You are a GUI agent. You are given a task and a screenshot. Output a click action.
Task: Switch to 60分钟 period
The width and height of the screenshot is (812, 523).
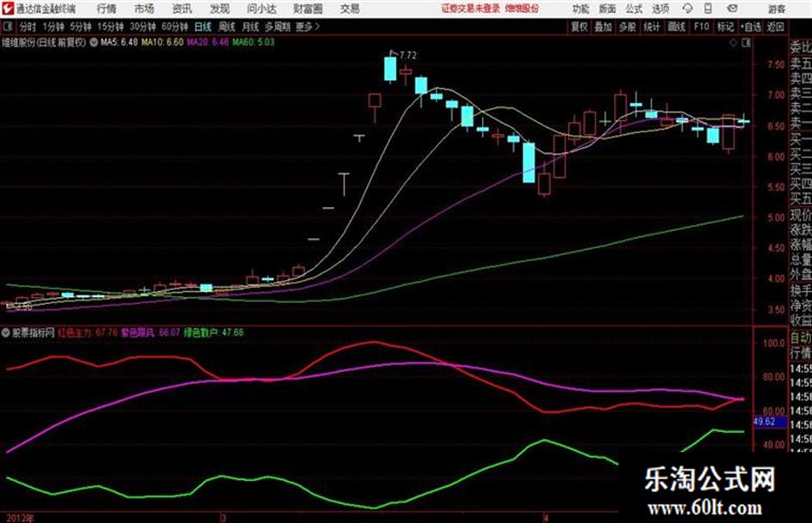(174, 27)
